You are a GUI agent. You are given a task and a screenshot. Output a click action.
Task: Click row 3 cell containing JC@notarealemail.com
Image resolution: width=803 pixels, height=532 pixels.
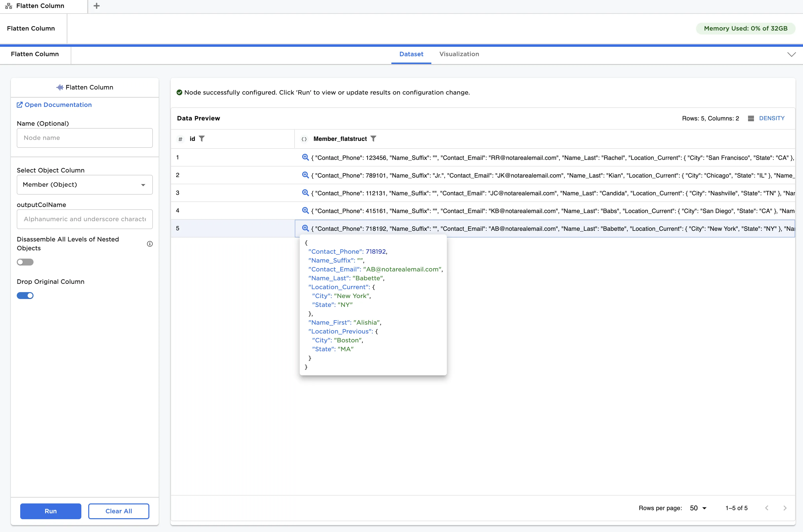[545, 193]
